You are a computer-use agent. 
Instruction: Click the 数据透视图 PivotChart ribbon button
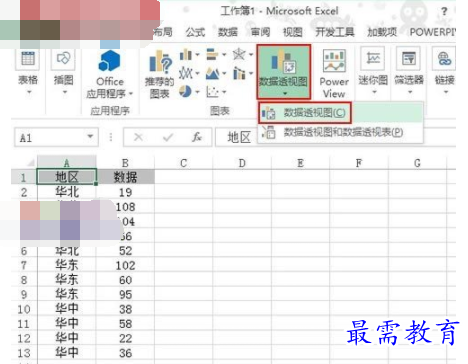(284, 72)
